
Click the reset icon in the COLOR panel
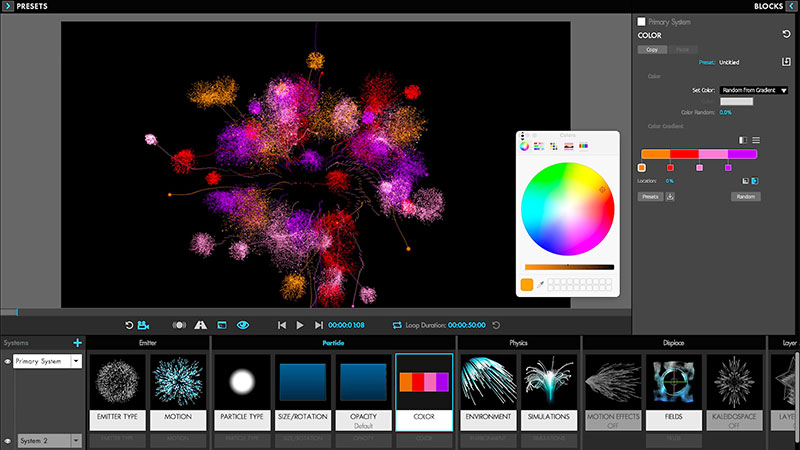click(x=786, y=35)
